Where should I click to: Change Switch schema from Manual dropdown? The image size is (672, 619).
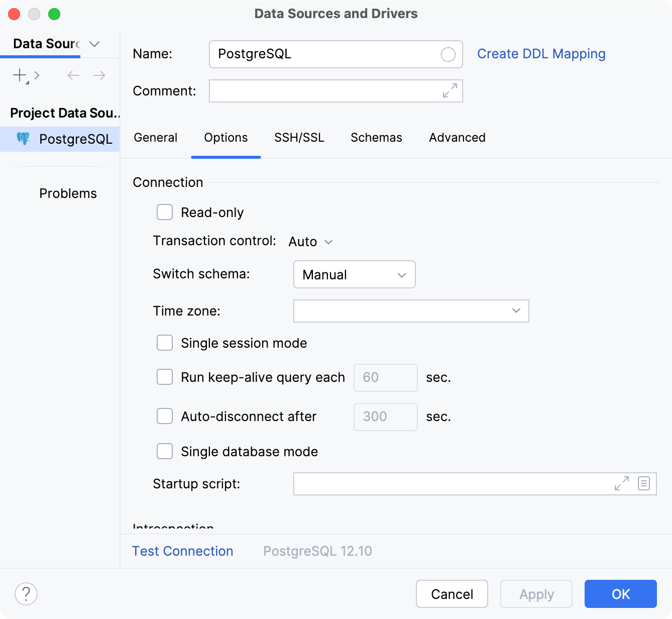[354, 274]
